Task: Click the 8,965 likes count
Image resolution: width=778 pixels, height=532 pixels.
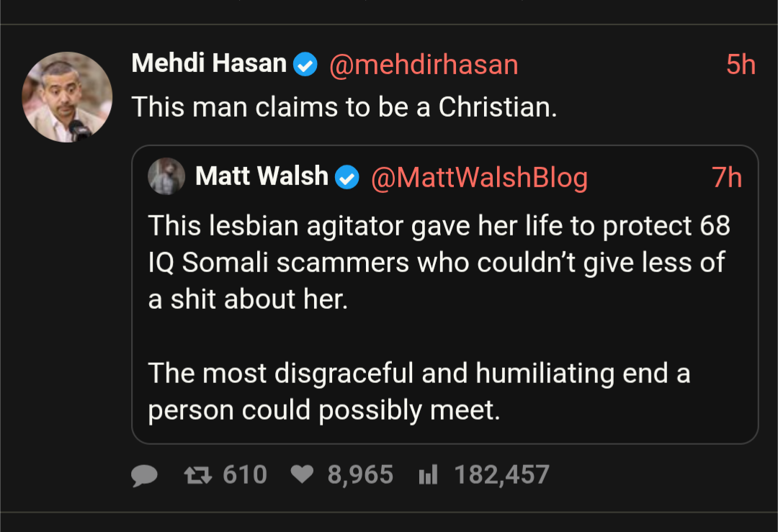Action: pyautogui.click(x=360, y=475)
